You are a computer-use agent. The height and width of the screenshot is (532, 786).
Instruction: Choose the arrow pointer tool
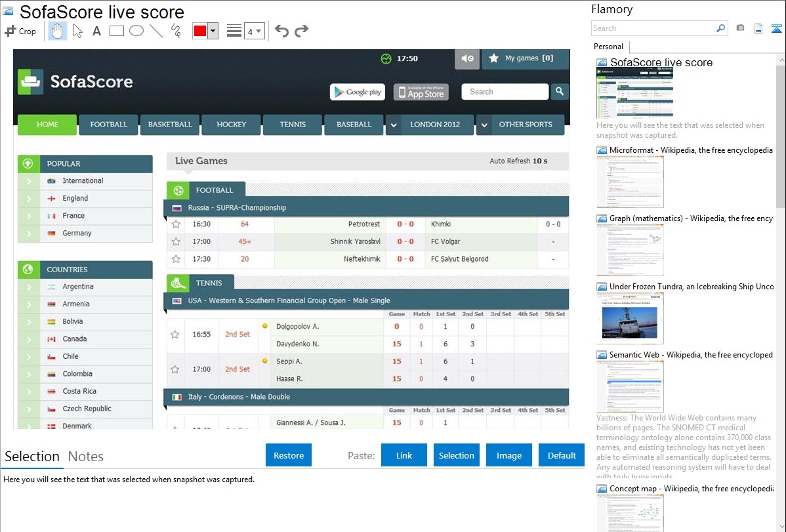(77, 31)
